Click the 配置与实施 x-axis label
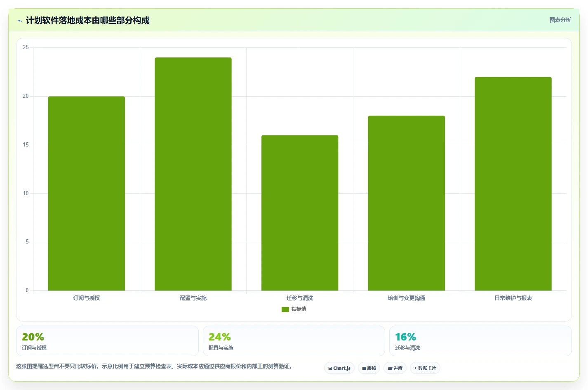Screen dimensions: 588x390 pyautogui.click(x=193, y=298)
